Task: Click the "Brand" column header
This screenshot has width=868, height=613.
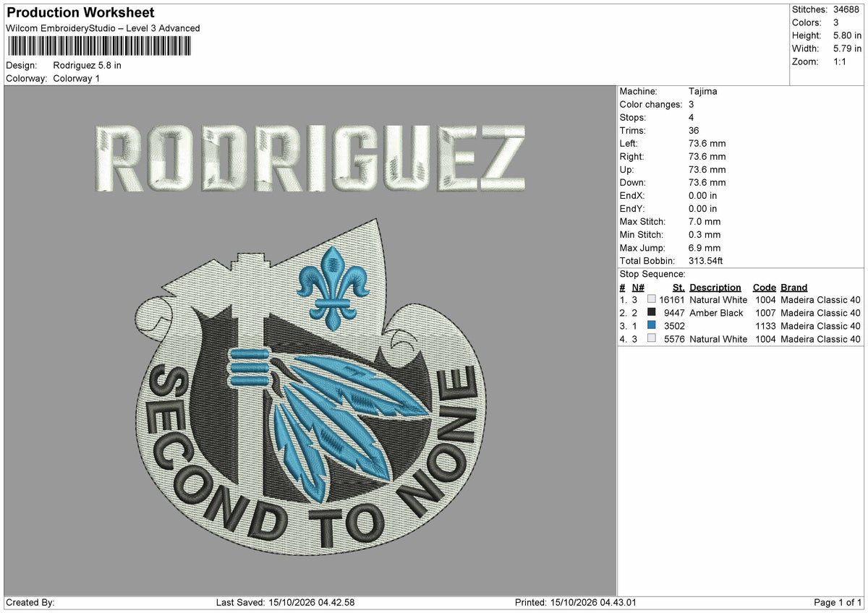Action: tap(793, 287)
